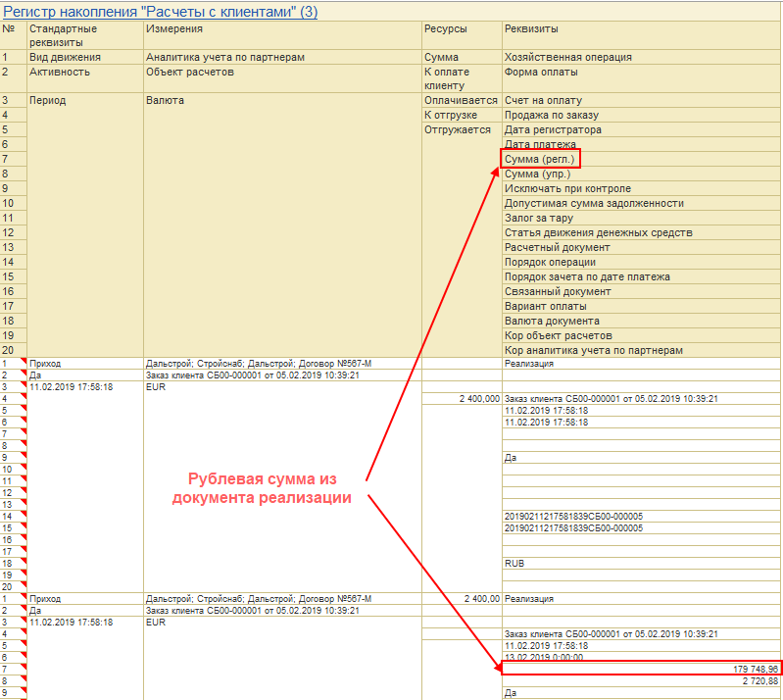Select the 2 400,000 value in 'К отгрузке' row
This screenshot has width=783, height=700.
point(462,399)
